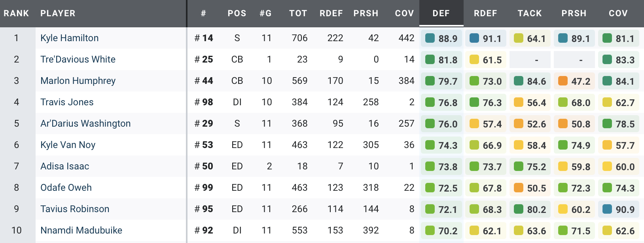Click Kyle Hamilton's 88.9 DEF grade swatch
The image size is (644, 243).
click(x=430, y=38)
